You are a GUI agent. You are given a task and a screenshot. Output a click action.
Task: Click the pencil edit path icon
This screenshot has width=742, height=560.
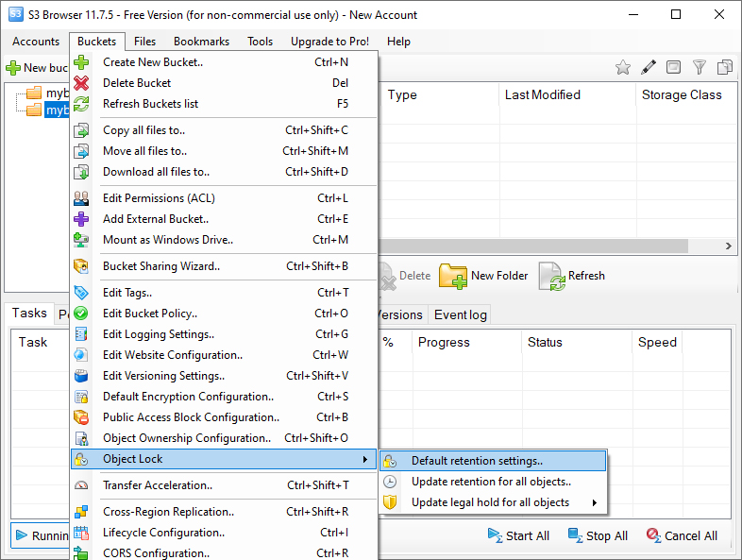click(x=649, y=67)
